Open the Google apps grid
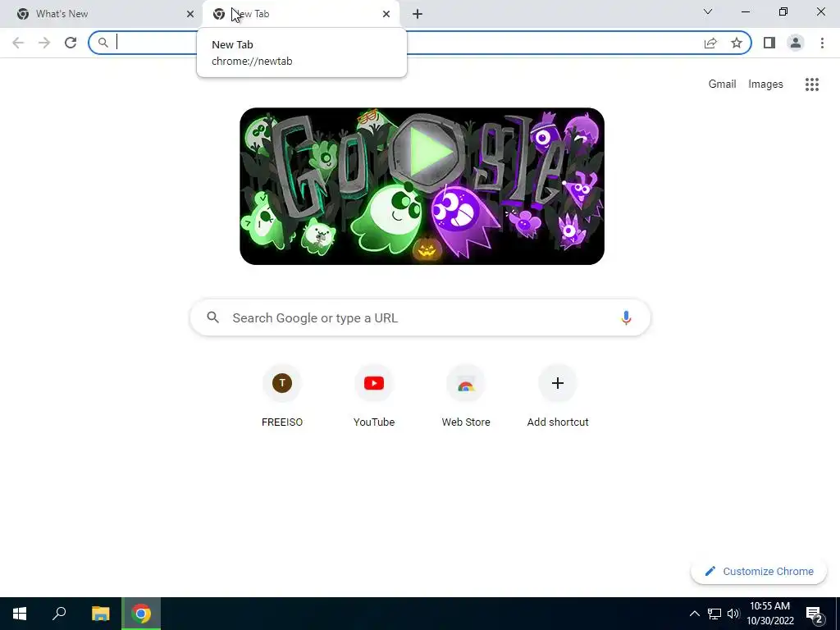The image size is (840, 630). tap(812, 84)
